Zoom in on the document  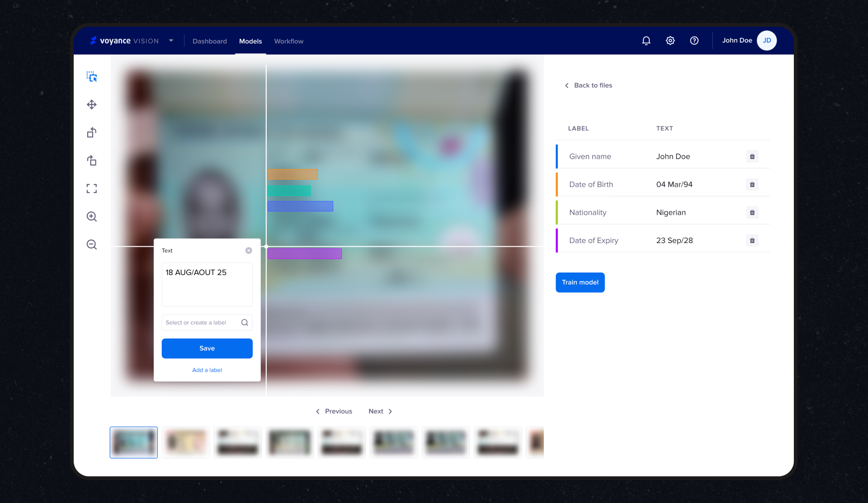click(x=92, y=216)
